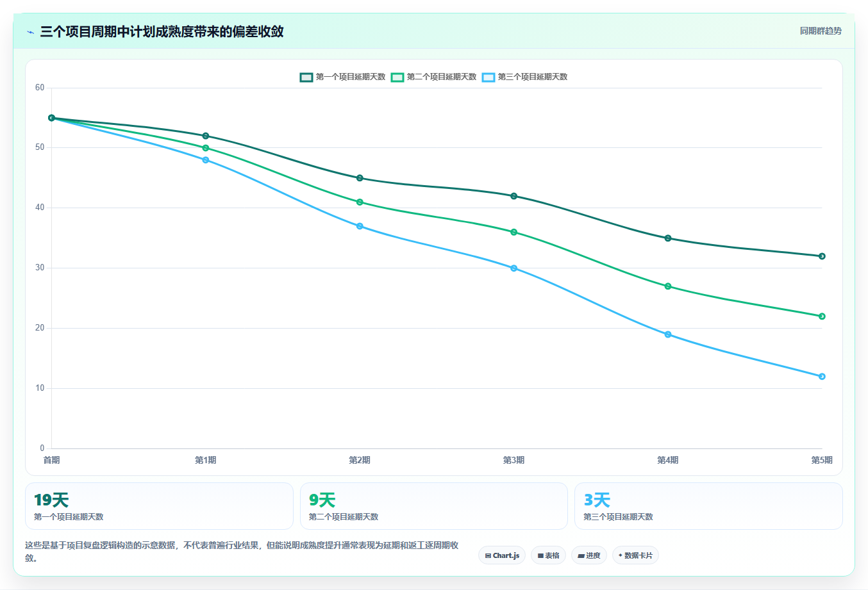Image resolution: width=868 pixels, height=590 pixels.
Task: Select second project point at 第3期
Action: tap(514, 232)
